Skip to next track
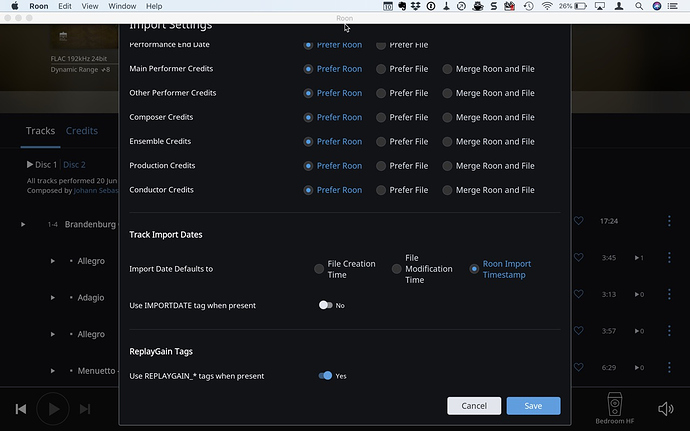 85,409
